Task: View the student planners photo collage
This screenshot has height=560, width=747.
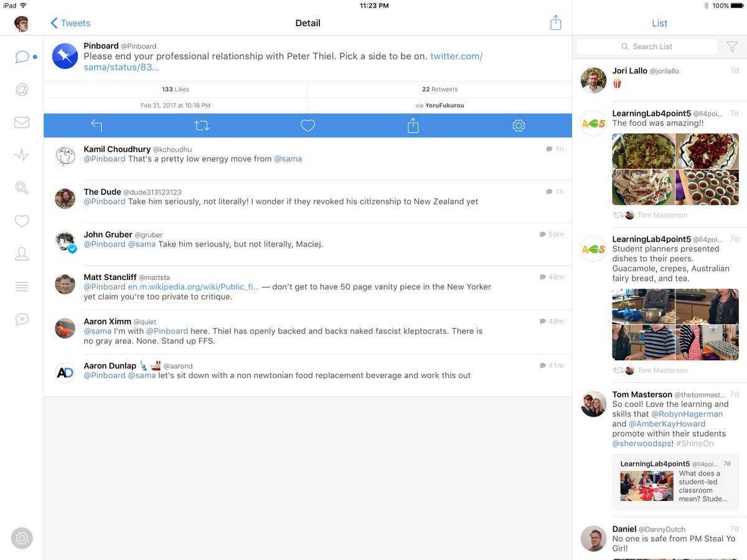Action: 675,324
